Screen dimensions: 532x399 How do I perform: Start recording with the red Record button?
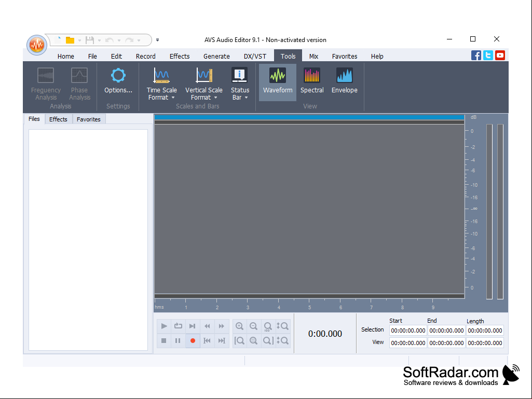click(193, 341)
